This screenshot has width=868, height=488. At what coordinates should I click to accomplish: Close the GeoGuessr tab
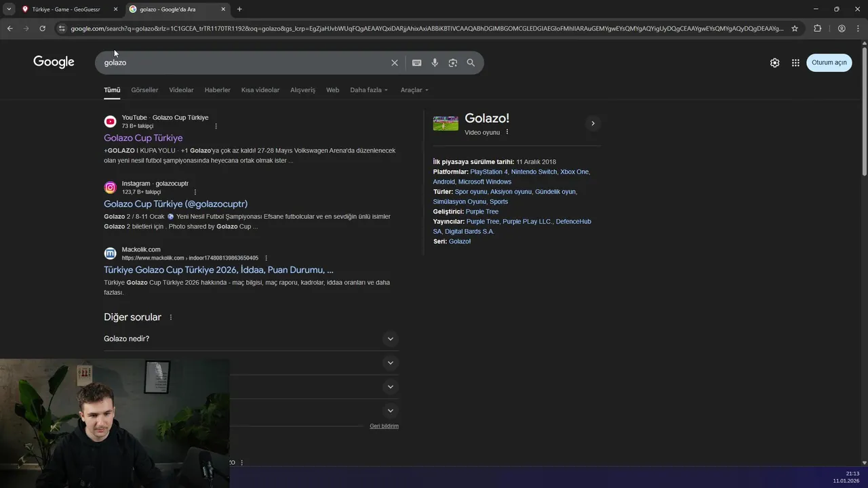click(115, 9)
